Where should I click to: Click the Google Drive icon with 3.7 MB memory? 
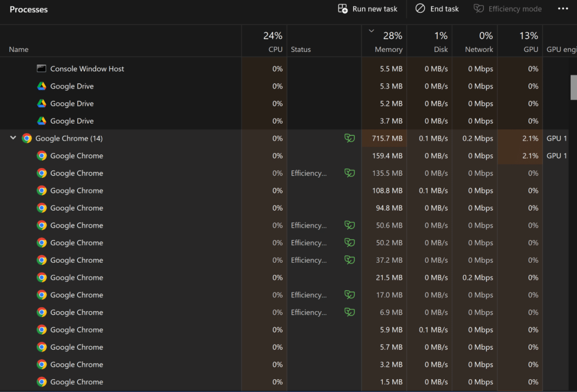click(x=42, y=121)
